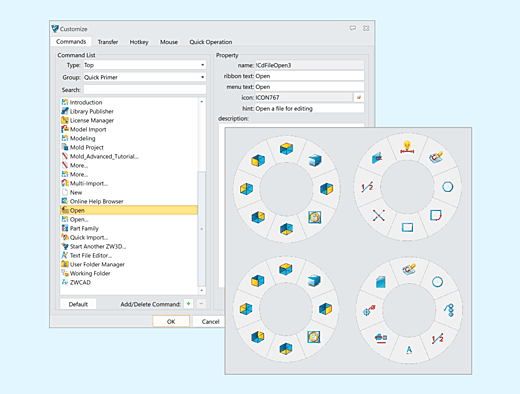The width and height of the screenshot is (520, 394).
Task: Click the red-underlined icon in the lower-right wheel
Action: click(x=381, y=339)
